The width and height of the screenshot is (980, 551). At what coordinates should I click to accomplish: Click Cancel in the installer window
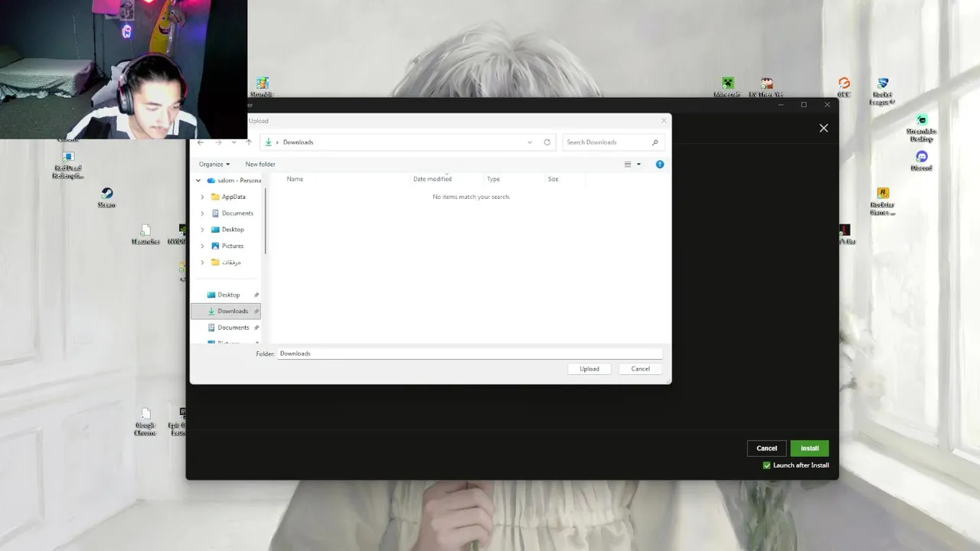(x=766, y=448)
